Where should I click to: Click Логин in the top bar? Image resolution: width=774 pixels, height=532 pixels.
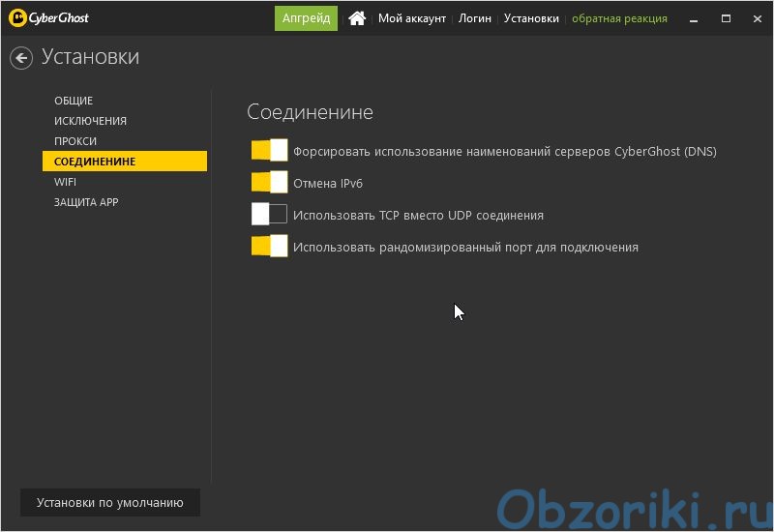[x=475, y=18]
